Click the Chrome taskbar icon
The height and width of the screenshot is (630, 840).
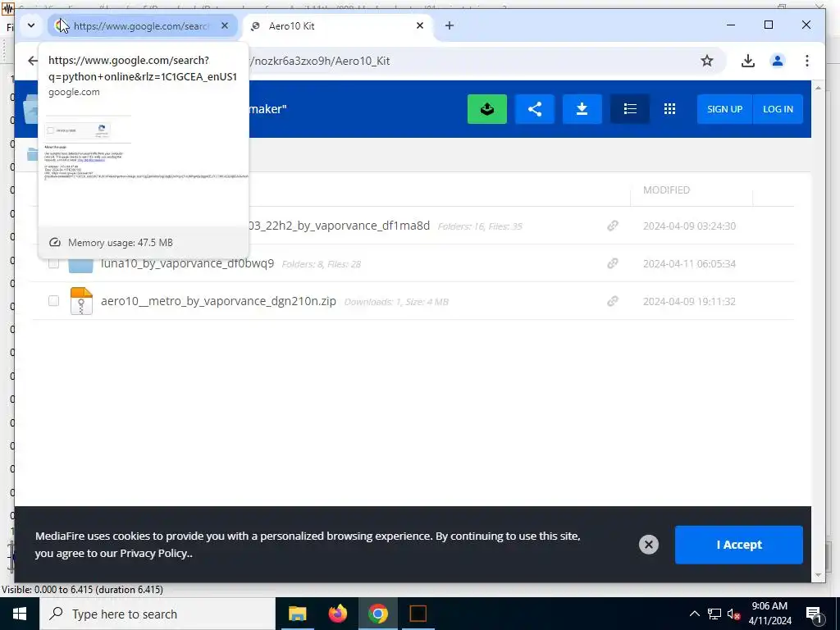[377, 614]
